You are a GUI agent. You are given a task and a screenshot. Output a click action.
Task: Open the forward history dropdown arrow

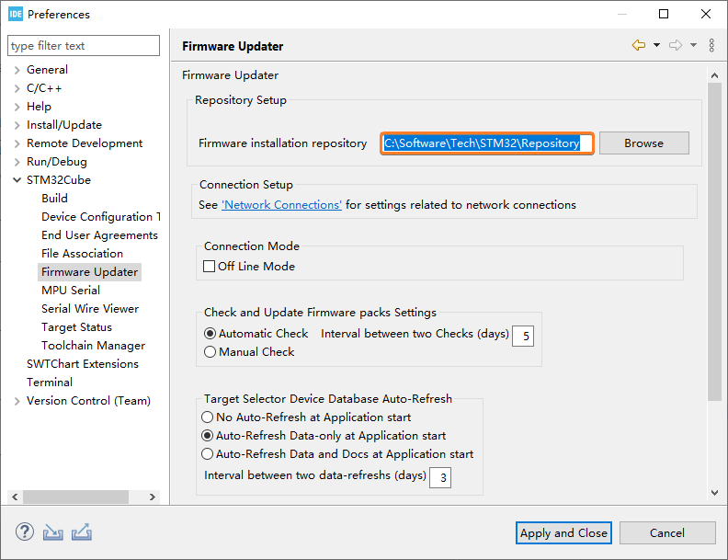click(693, 45)
